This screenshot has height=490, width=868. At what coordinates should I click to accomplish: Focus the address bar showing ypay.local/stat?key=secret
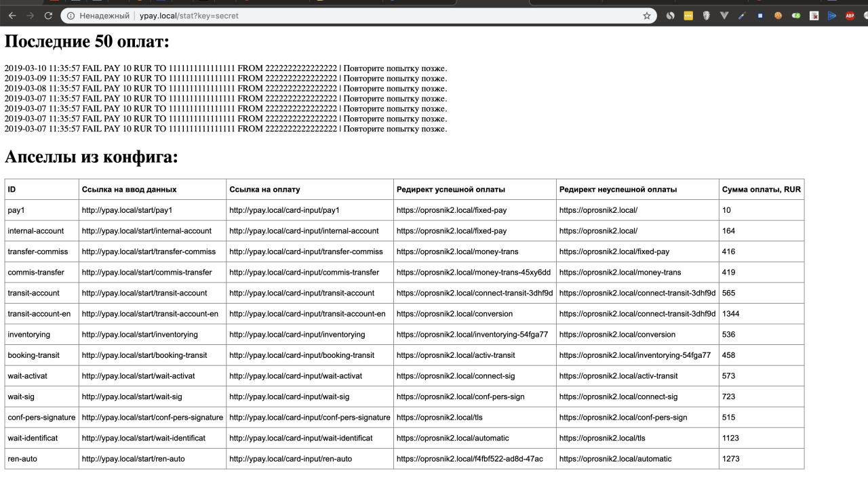358,16
